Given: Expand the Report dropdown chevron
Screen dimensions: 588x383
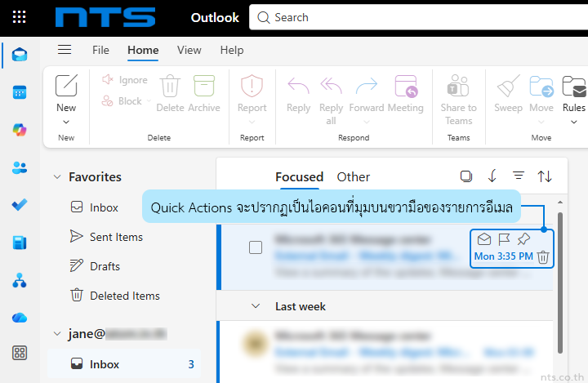Looking at the screenshot, I should tap(252, 122).
